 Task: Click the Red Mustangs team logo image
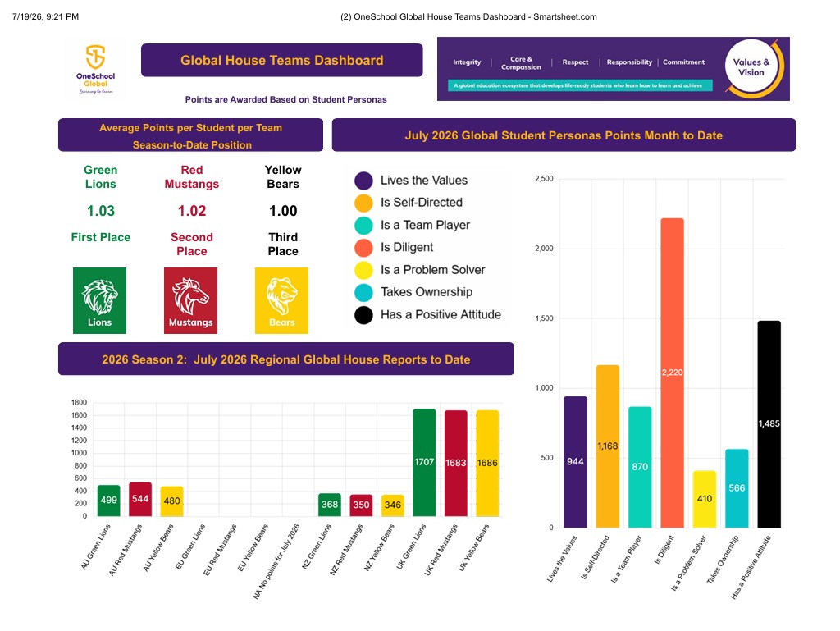coord(190,300)
